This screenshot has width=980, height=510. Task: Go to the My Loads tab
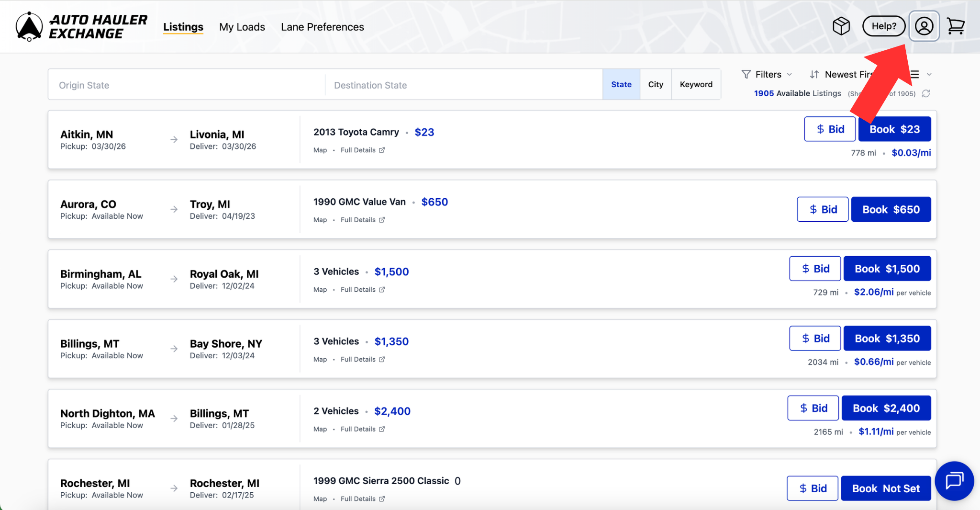242,27
